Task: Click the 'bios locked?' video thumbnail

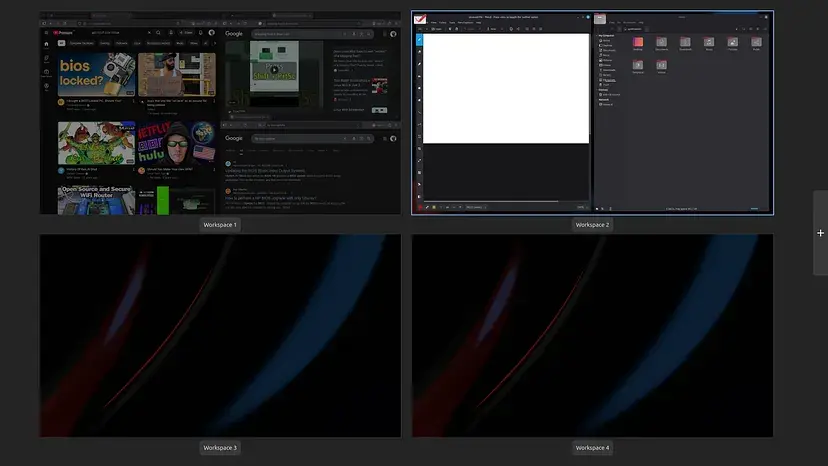Action: (x=96, y=73)
